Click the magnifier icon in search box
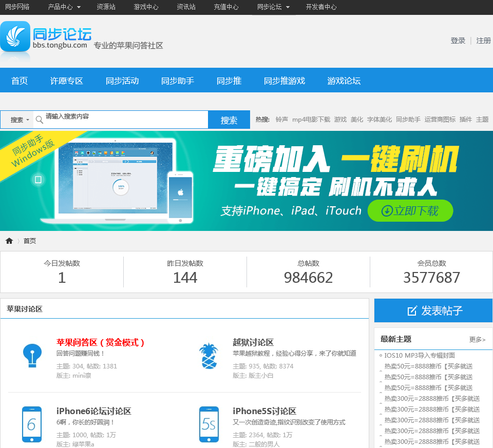Image resolution: width=493 pixels, height=448 pixels. click(x=40, y=120)
